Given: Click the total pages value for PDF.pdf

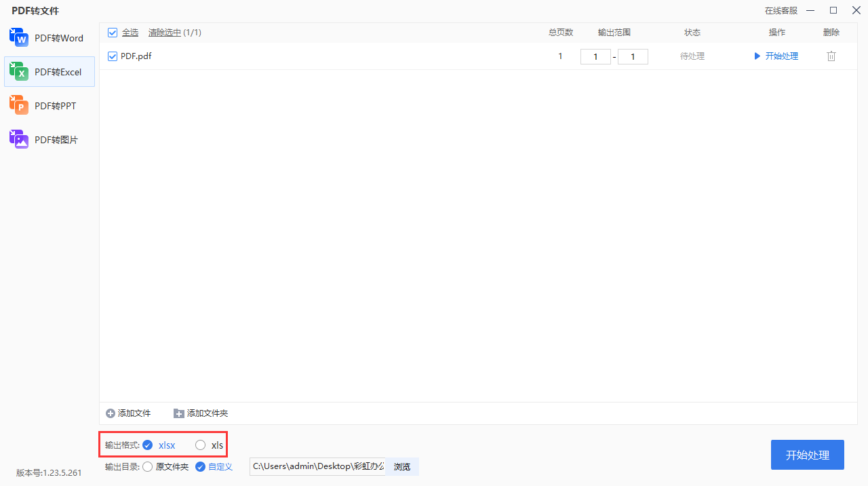Looking at the screenshot, I should (x=560, y=56).
